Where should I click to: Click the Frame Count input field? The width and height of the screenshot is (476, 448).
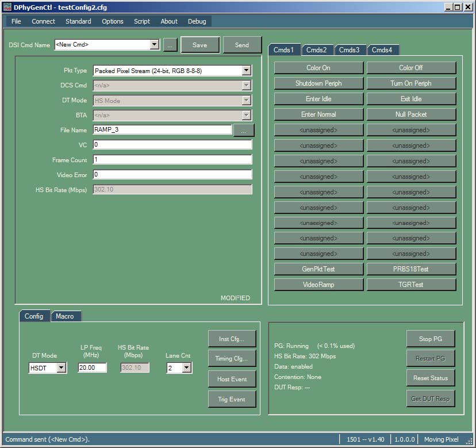(x=172, y=159)
